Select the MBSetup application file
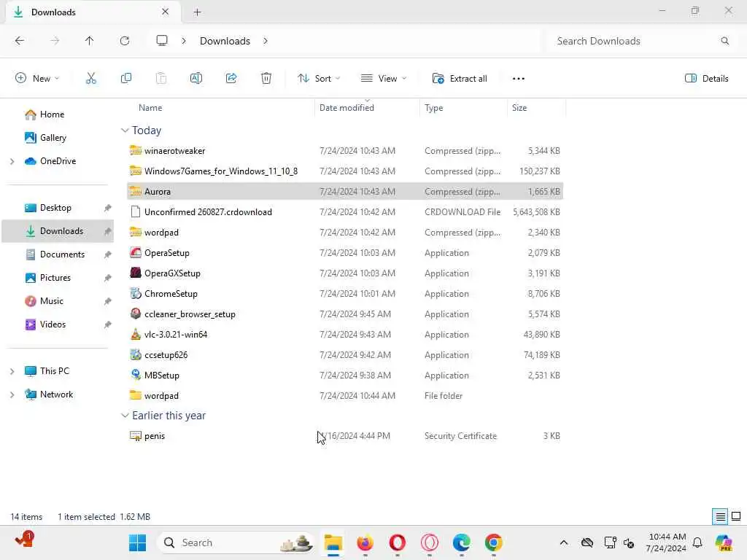747x560 pixels. point(345,376)
